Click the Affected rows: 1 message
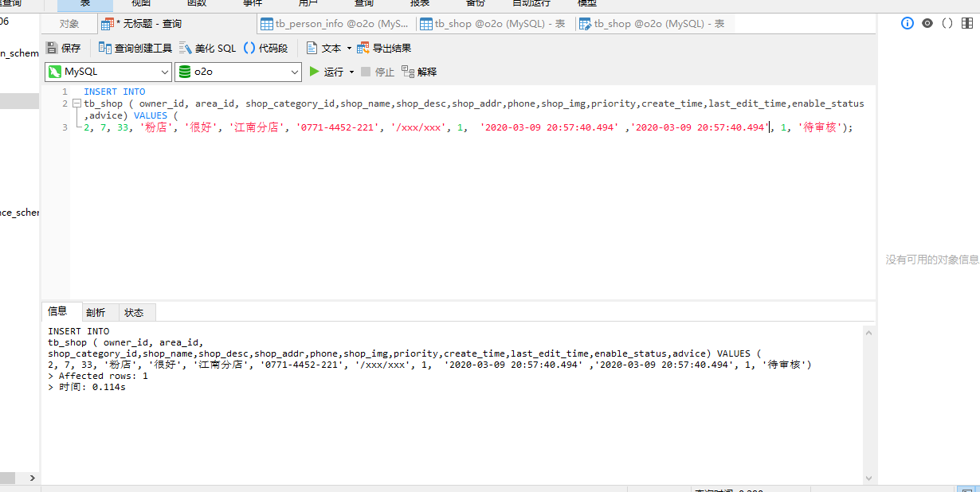 98,376
